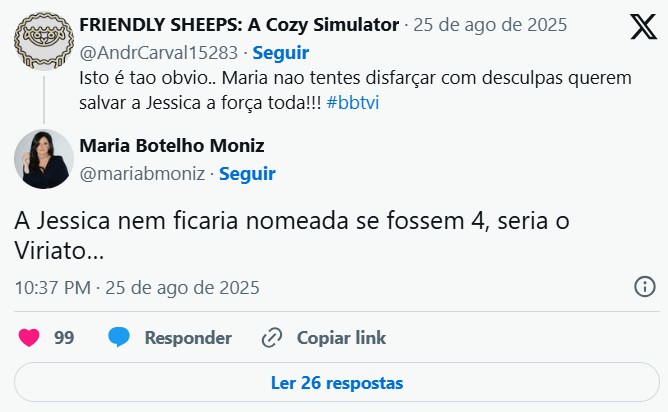Click the Responder speech bubble icon
Viewport: 668px width, 412px height.
119,338
